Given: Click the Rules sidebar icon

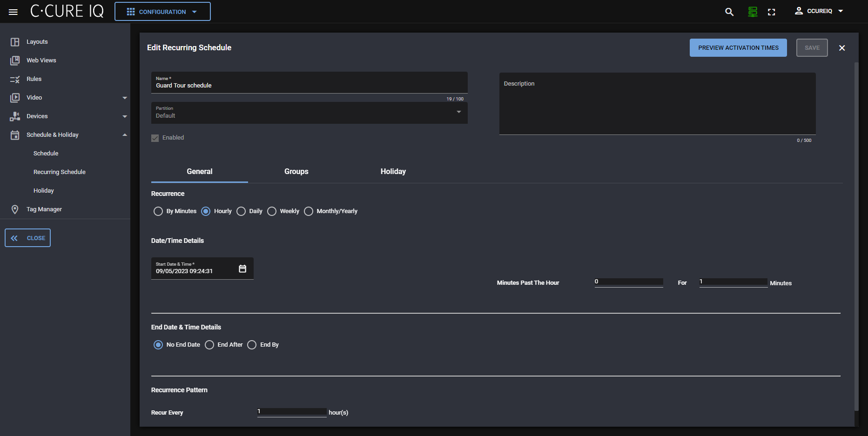Looking at the screenshot, I should click(15, 79).
